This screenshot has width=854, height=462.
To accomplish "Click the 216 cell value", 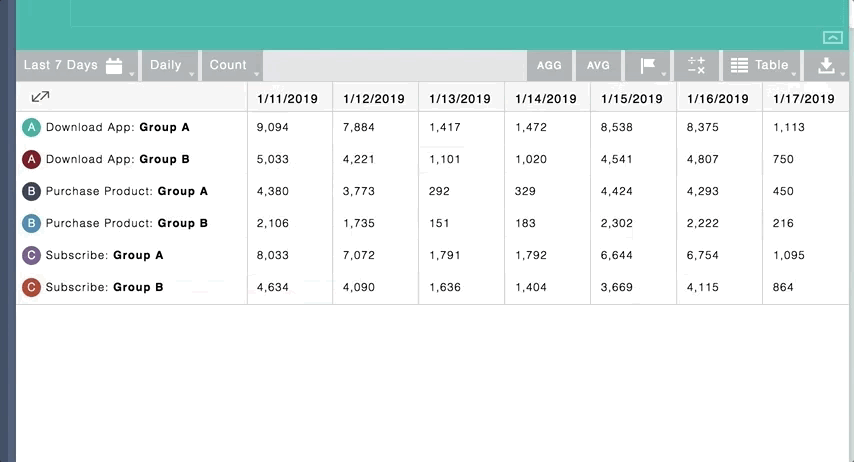I will pos(783,223).
